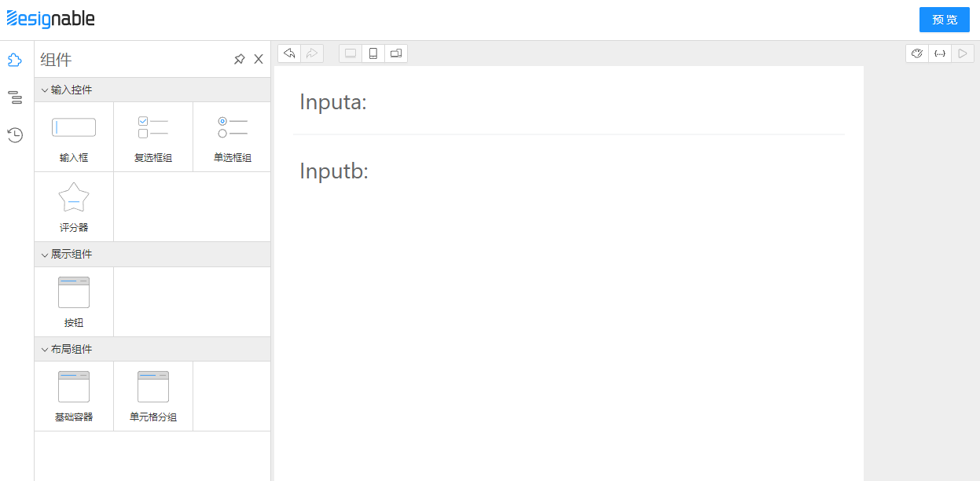Click the redo arrow in canvas toolbar
The height and width of the screenshot is (481, 980).
pos(312,53)
